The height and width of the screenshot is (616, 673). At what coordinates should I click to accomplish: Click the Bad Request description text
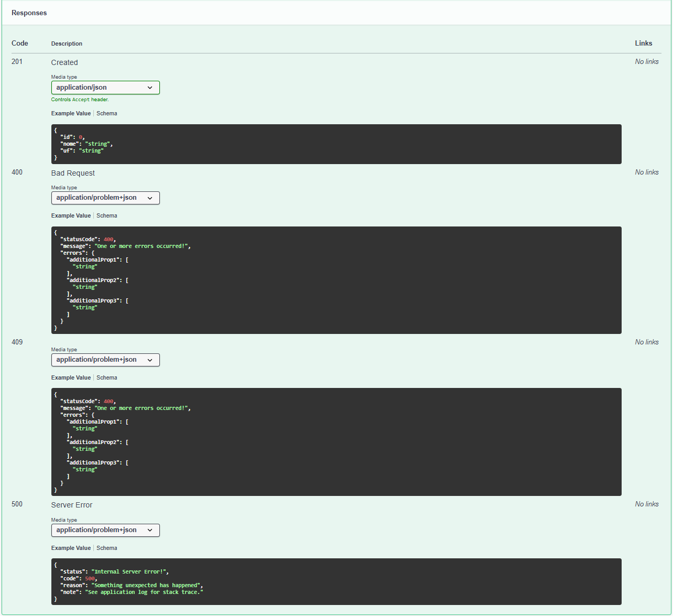(73, 173)
